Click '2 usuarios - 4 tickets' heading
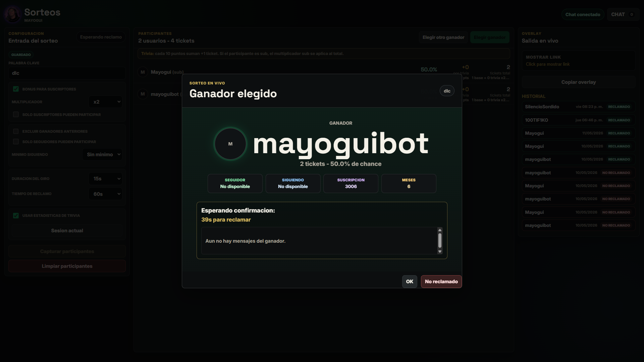This screenshot has width=644, height=362. pyautogui.click(x=166, y=41)
